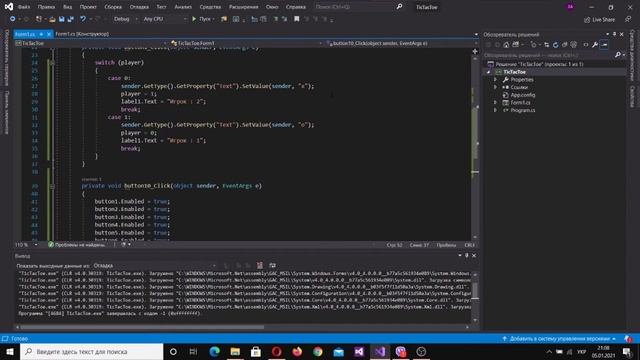Select Program.cs in Solution Explorer

coord(522,110)
